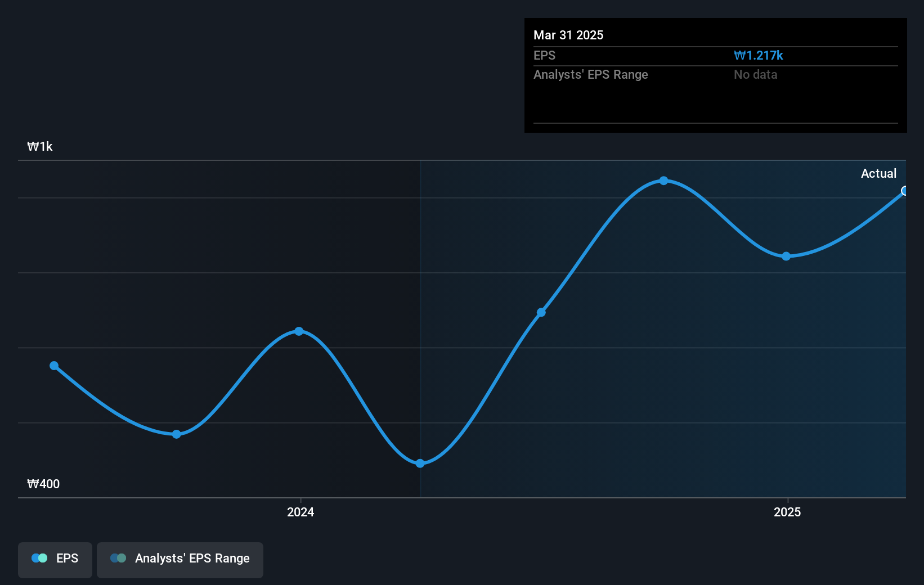924x585 pixels.
Task: Toggle the Analysts' EPS Range legend
Action: click(180, 560)
